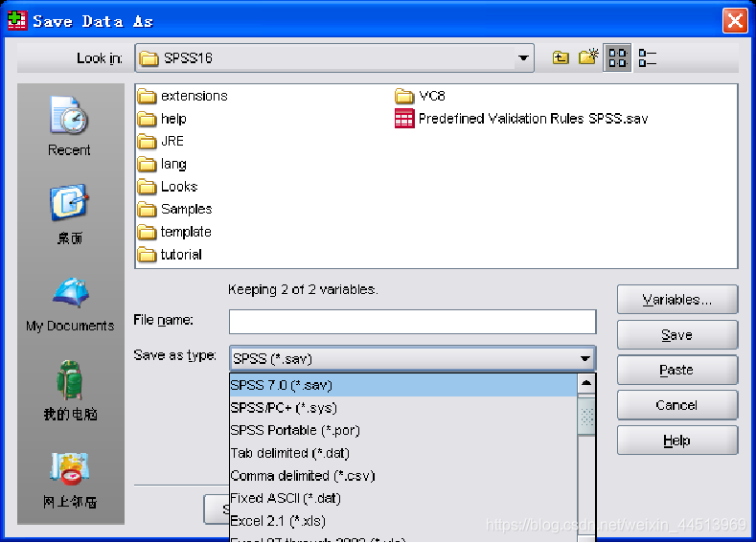Switch to icon list view

(618, 57)
